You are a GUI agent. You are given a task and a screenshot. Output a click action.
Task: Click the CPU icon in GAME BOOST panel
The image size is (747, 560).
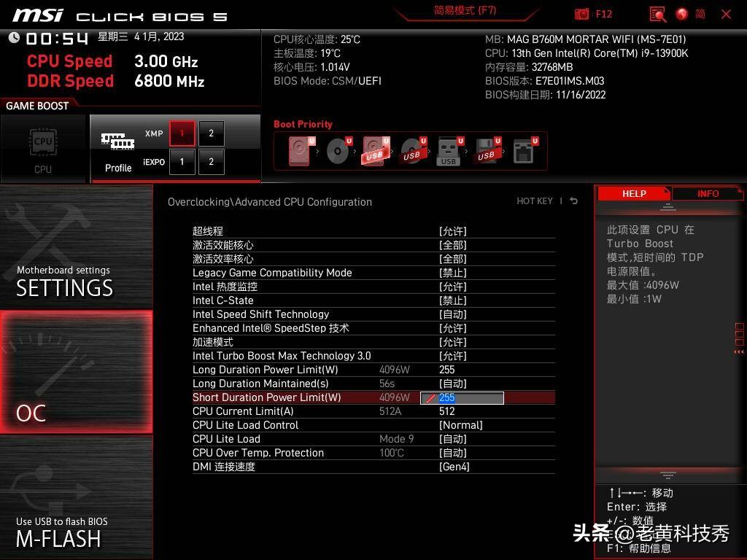point(43,143)
